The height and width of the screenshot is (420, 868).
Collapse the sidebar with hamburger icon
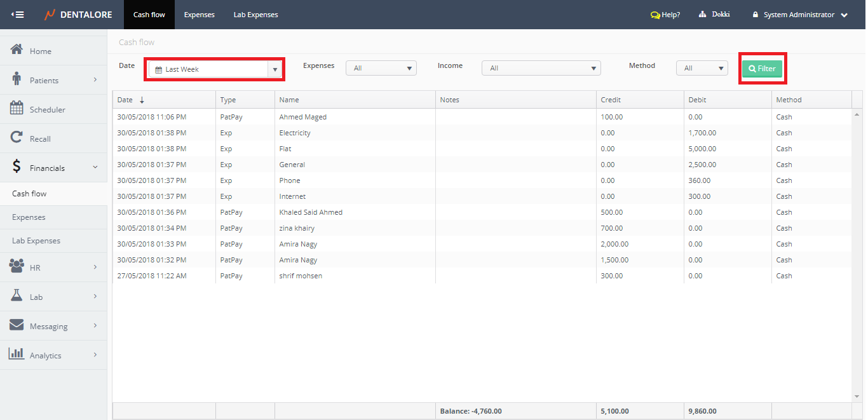[18, 15]
